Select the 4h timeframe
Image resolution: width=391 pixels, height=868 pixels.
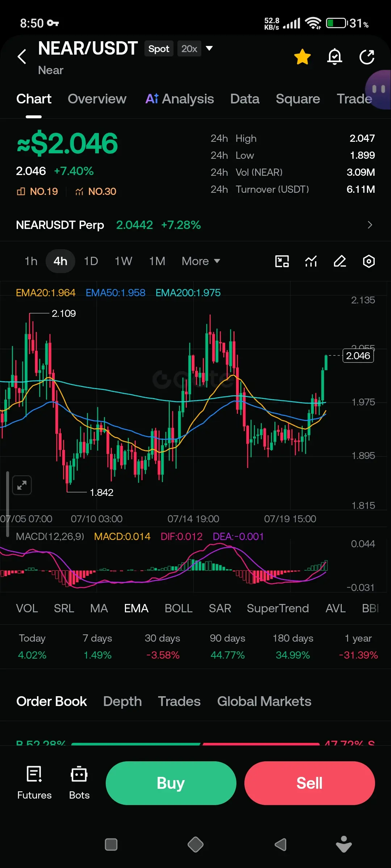pos(60,261)
